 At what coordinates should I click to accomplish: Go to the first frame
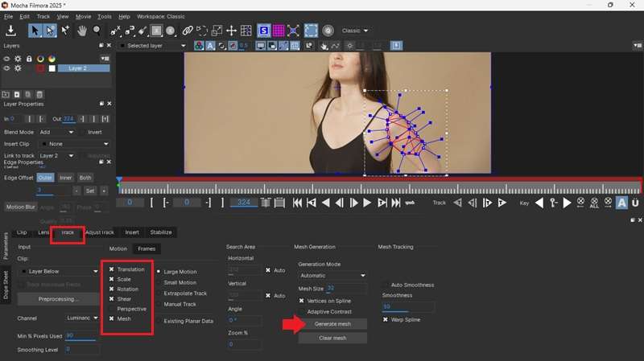[x=297, y=203]
